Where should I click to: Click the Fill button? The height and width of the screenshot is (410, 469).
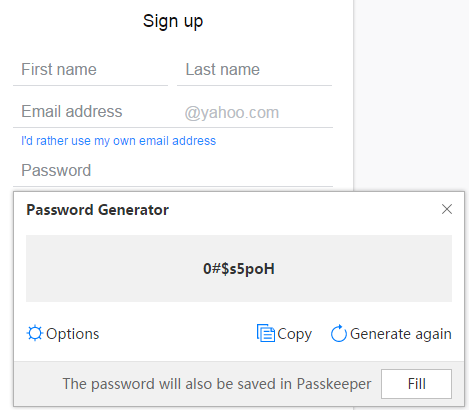[416, 384]
